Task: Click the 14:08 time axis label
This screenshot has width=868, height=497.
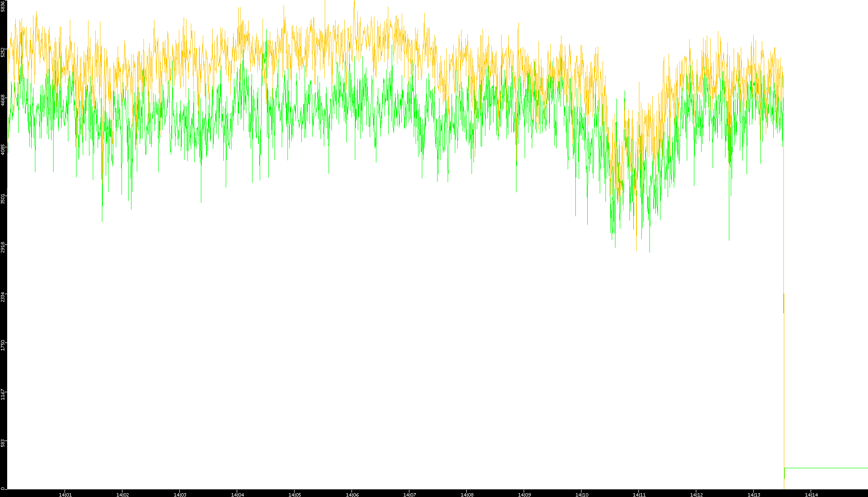Action: pyautogui.click(x=467, y=495)
